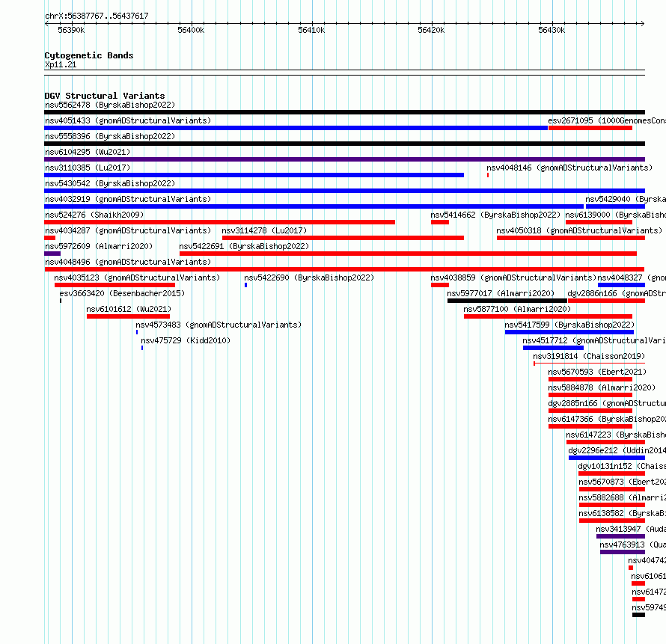Click nsv5670593 (Ebert2021) label
The height and width of the screenshot is (644, 666).
(x=596, y=372)
